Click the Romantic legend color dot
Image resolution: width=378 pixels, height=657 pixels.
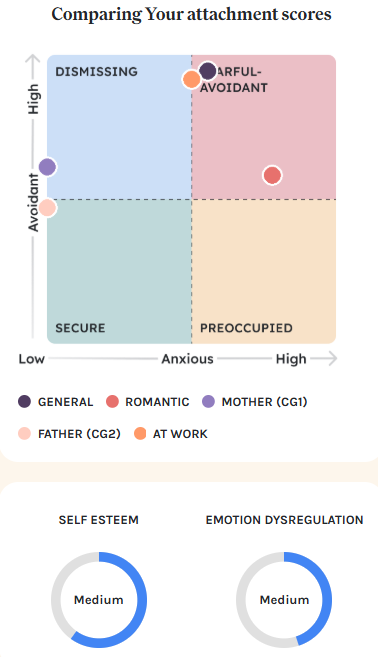[112, 401]
